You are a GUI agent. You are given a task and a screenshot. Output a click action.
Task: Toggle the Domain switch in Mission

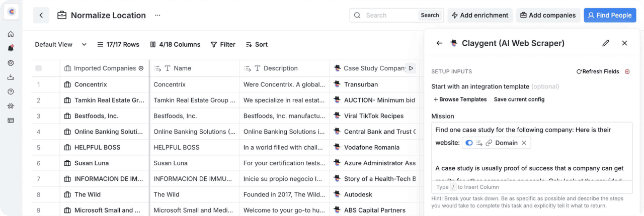click(x=469, y=143)
